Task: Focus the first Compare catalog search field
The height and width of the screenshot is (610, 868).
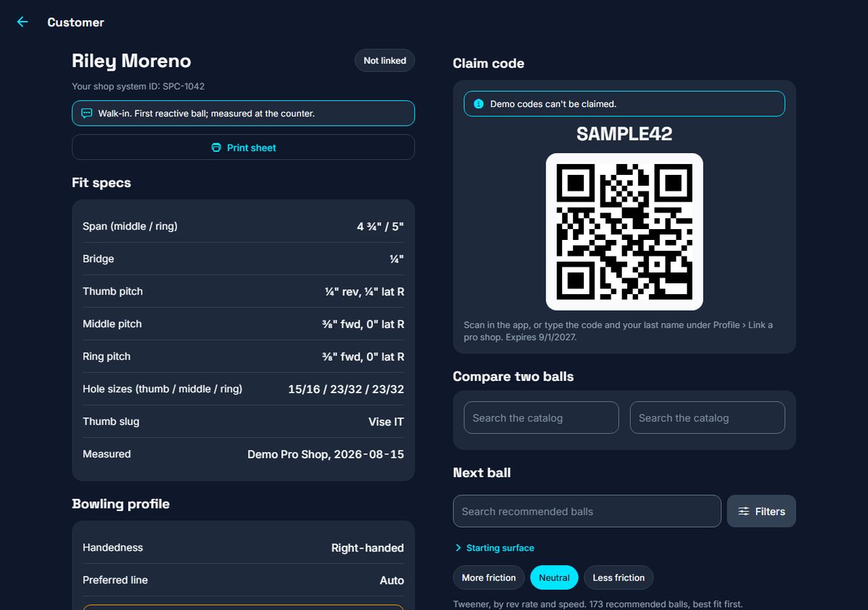Action: (541, 418)
